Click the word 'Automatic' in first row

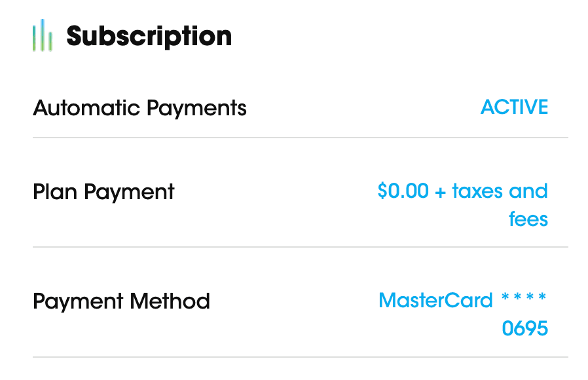click(86, 107)
